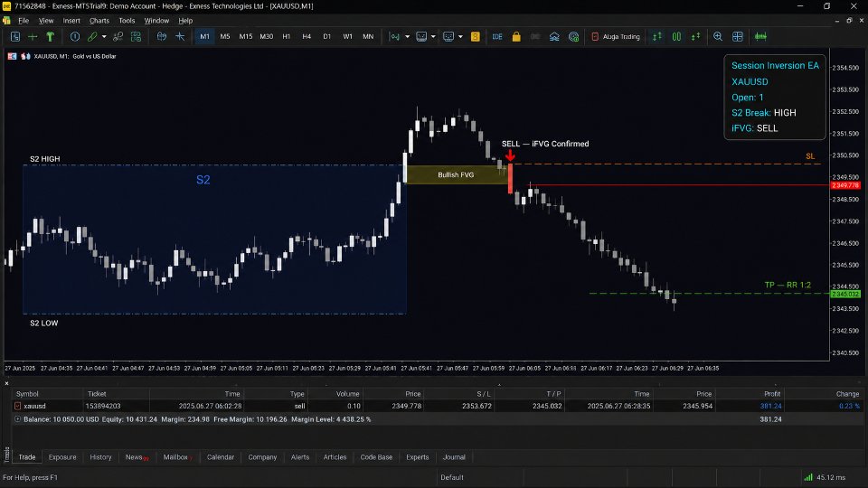Open the Window menu
This screenshot has height=488, width=868.
click(156, 21)
